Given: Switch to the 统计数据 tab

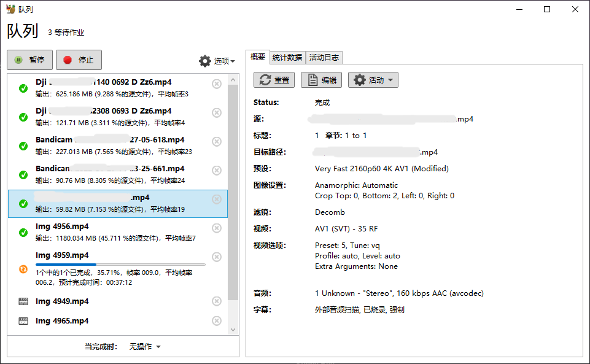Looking at the screenshot, I should tap(287, 58).
